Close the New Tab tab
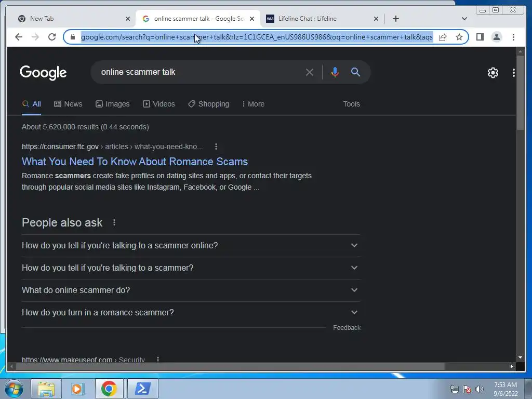The image size is (532, 399). pos(128,19)
